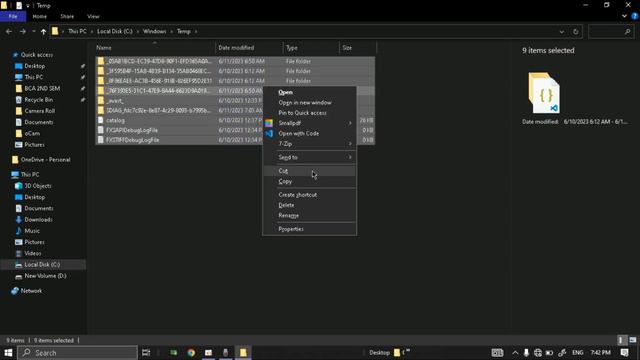Viewport: 640px width, 360px height.
Task: Click the Properties icon in the title bar quick toolbar
Action: tap(19, 5)
